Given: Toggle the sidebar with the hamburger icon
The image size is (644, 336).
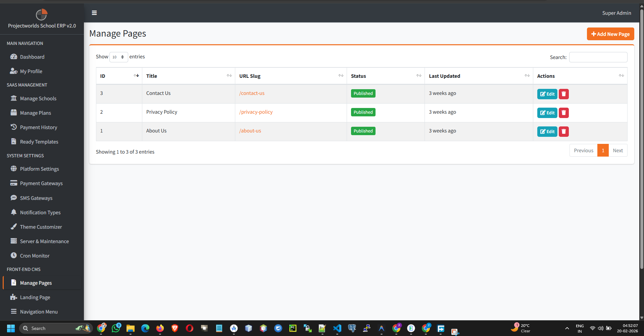Looking at the screenshot, I should (94, 13).
